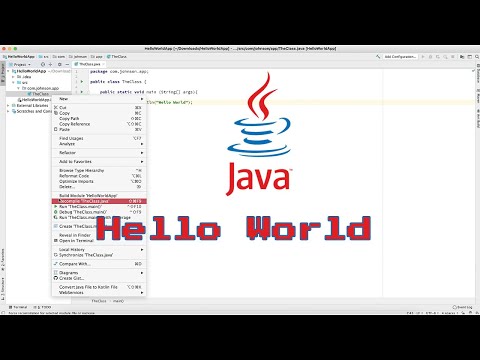Choose Copy Path from the context menu

click(99, 118)
